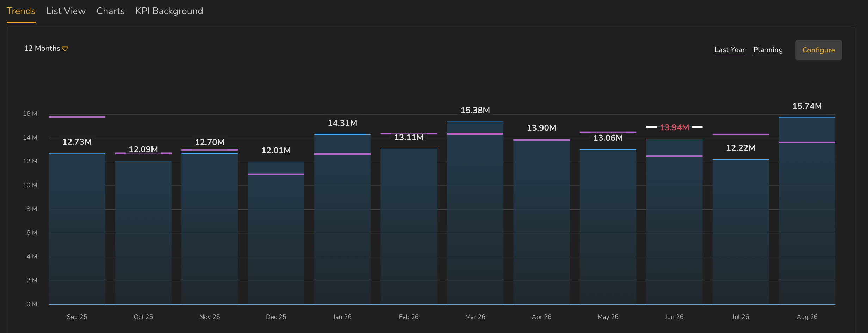Select the Jun 26 bar
Screen dimensions: 868x333
(x=674, y=222)
